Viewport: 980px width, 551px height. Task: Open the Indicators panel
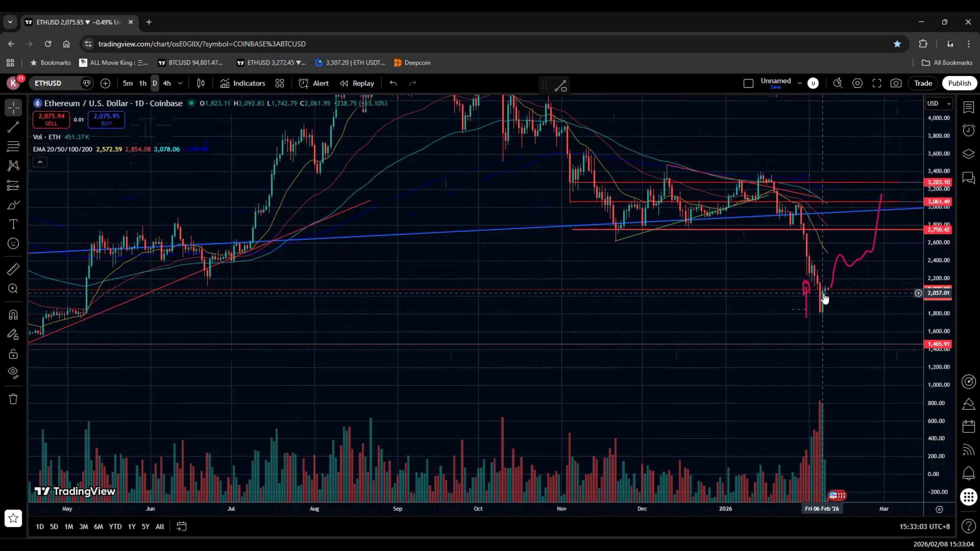243,83
